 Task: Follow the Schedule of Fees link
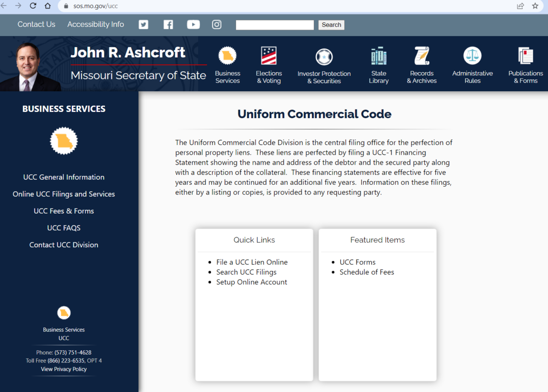(x=367, y=272)
